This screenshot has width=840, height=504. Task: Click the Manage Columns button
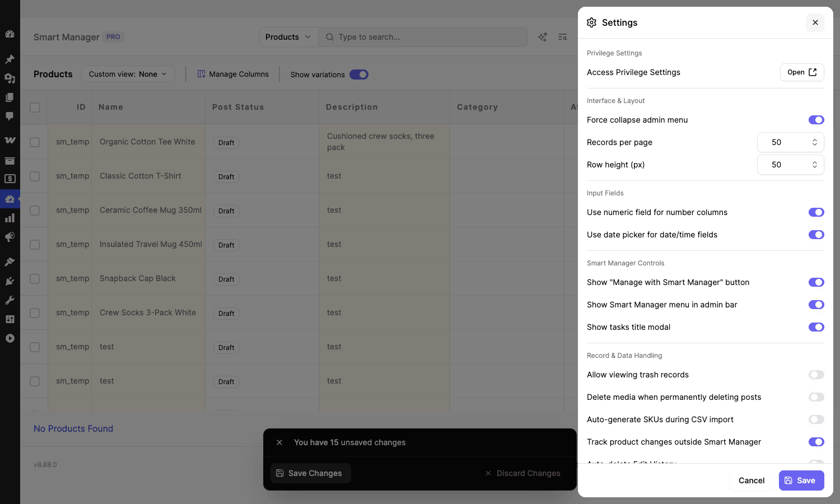click(x=234, y=74)
